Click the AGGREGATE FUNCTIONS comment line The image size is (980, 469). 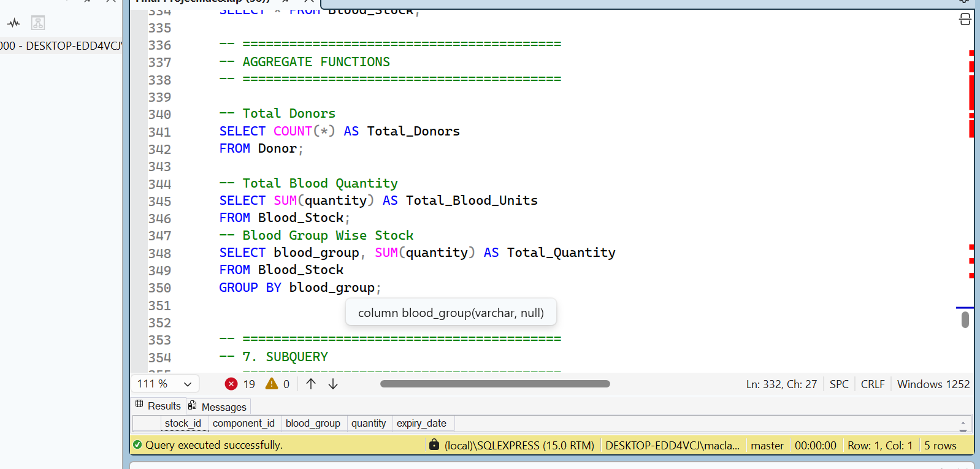305,62
